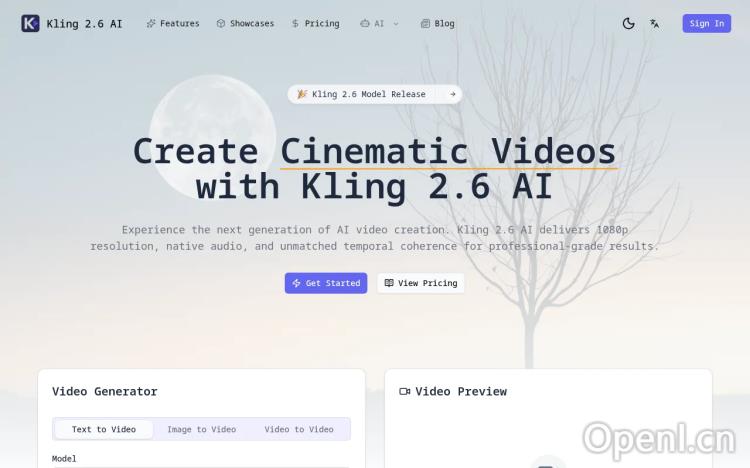Click the Sign In button
The image size is (750, 468).
706,23
